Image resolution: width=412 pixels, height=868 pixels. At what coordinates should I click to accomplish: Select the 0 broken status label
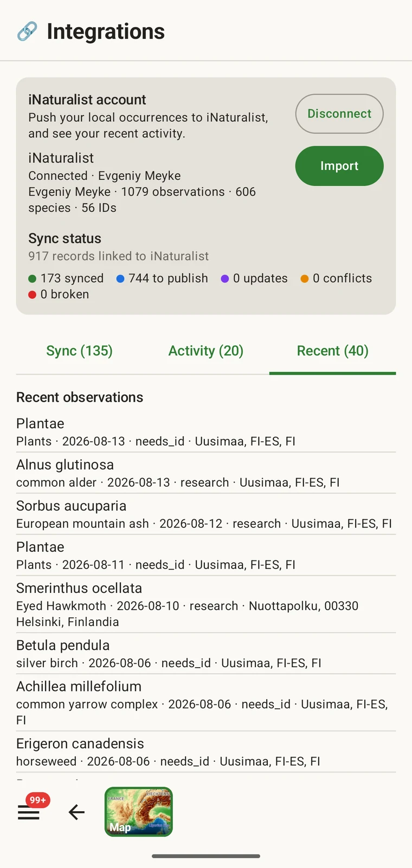[65, 294]
